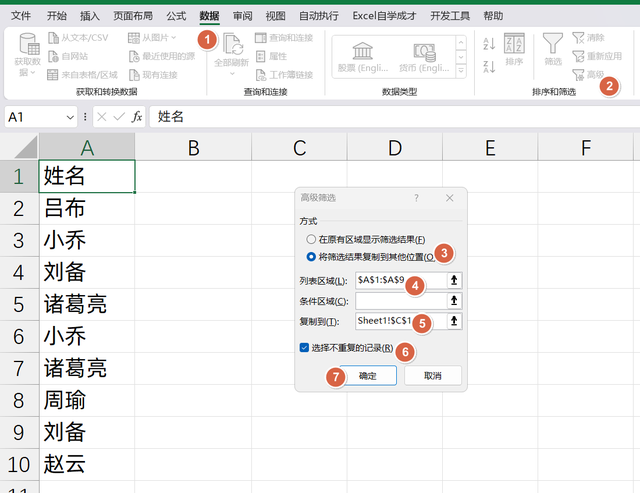Image resolution: width=640 pixels, height=493 pixels.
Task: Select 在原有区域显示筛选结果 radio button
Action: 311,239
